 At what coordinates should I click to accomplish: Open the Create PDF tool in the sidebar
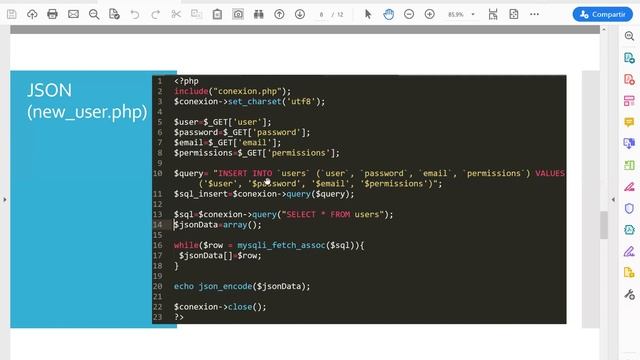coord(629,79)
